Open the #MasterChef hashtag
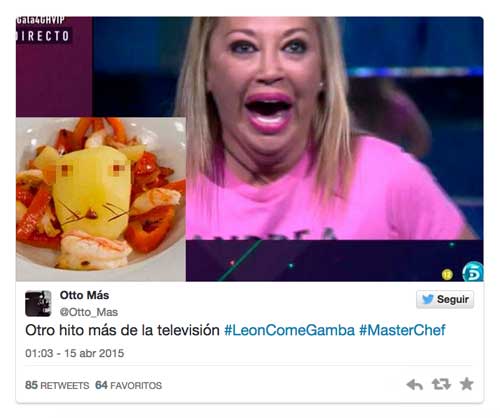 point(402,330)
